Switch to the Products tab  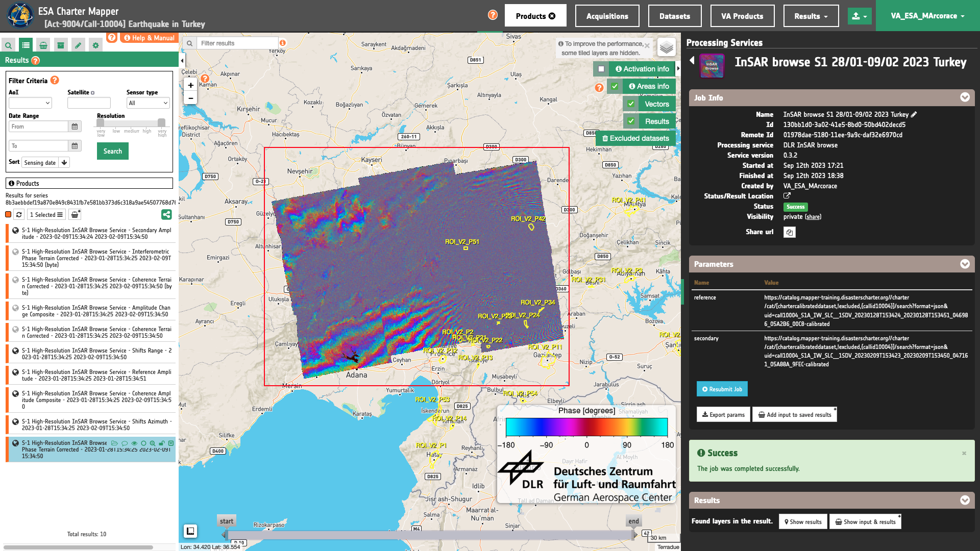535,16
